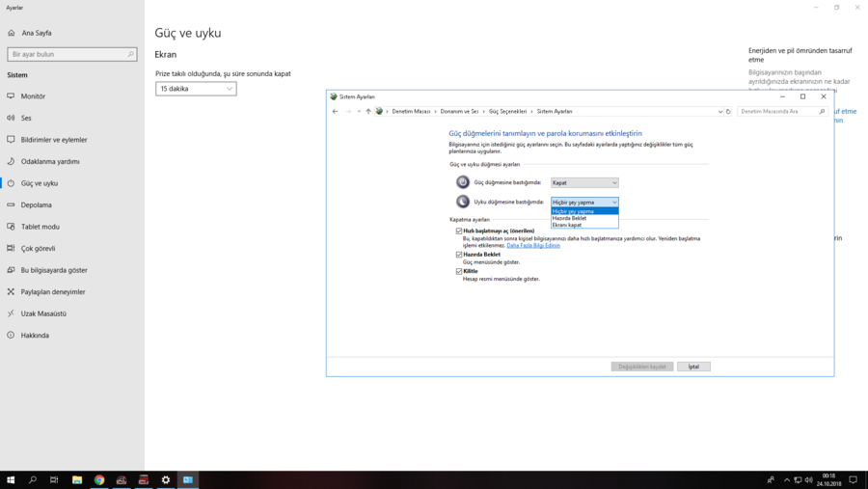Open the Windows Start menu

pos(11,479)
